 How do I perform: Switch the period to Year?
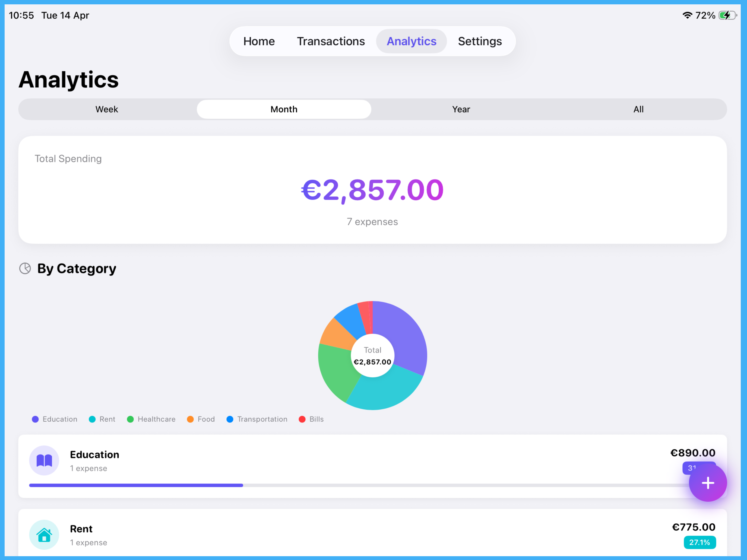461,109
